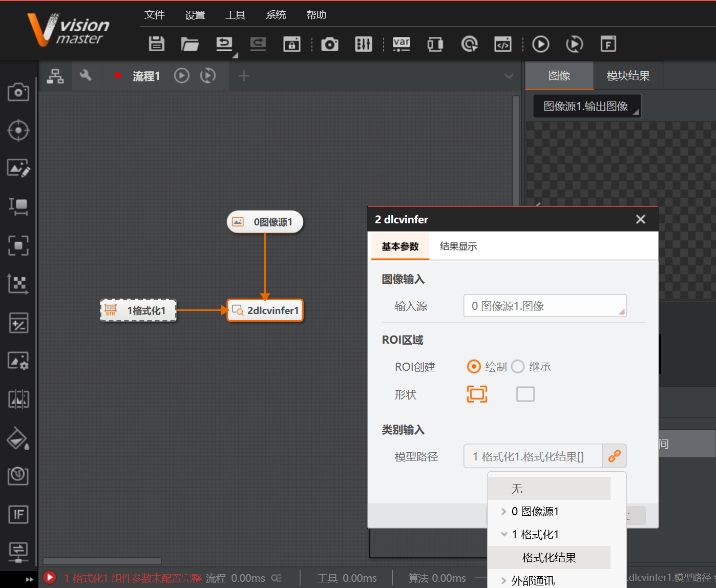
Task: Select 格式化结果 in the dropdown list
Action: click(549, 558)
